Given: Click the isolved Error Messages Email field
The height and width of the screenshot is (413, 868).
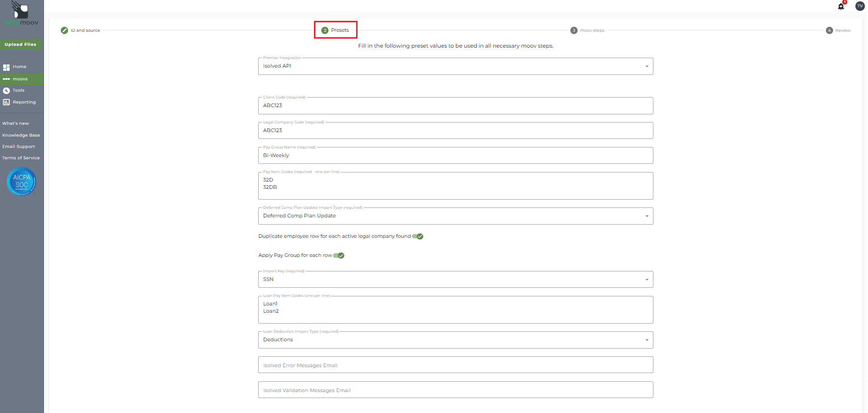Looking at the screenshot, I should pyautogui.click(x=455, y=365).
